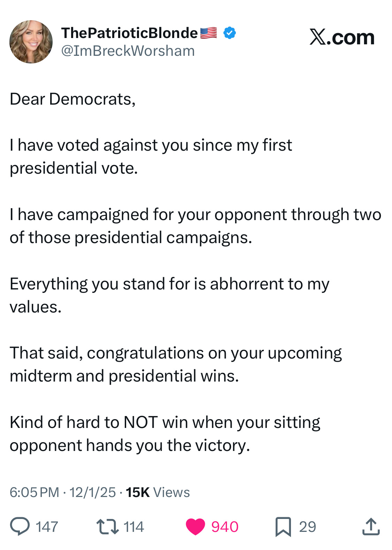392x550 pixels.
Task: Click the 6:05 PM timestamp
Action: pyautogui.click(x=34, y=492)
